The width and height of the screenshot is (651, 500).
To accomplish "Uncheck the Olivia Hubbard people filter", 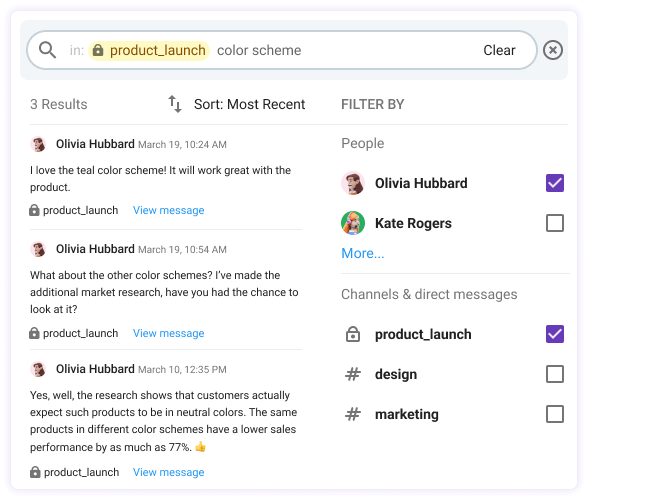I will (555, 183).
